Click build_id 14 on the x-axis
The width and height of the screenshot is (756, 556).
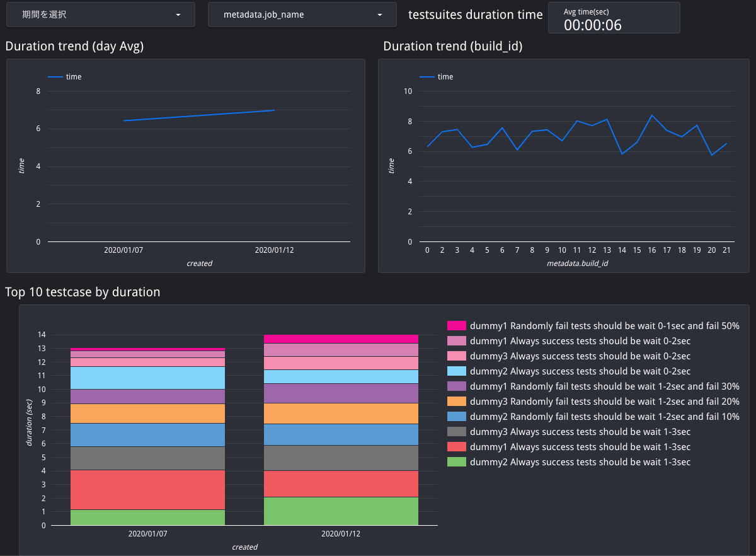[622, 250]
